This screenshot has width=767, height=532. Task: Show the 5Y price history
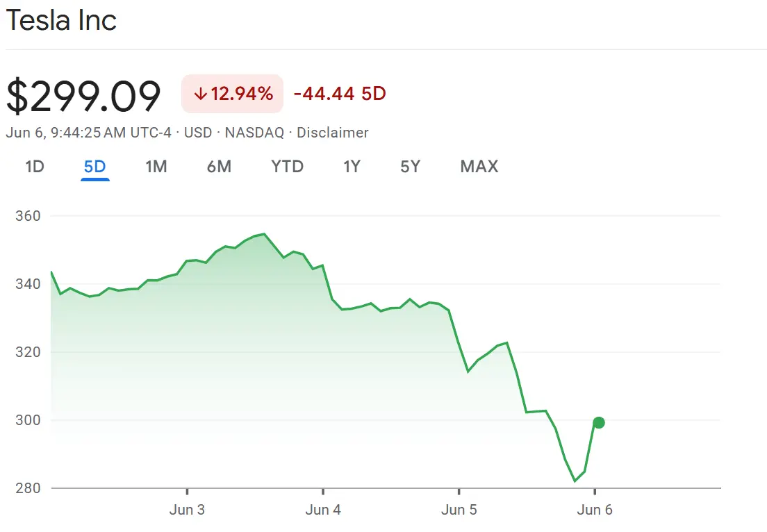[410, 167]
